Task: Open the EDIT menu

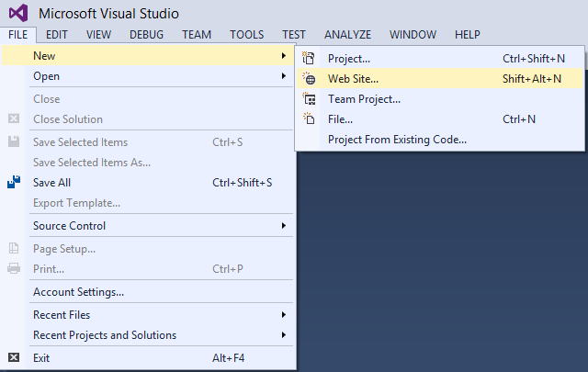Action: tap(57, 35)
